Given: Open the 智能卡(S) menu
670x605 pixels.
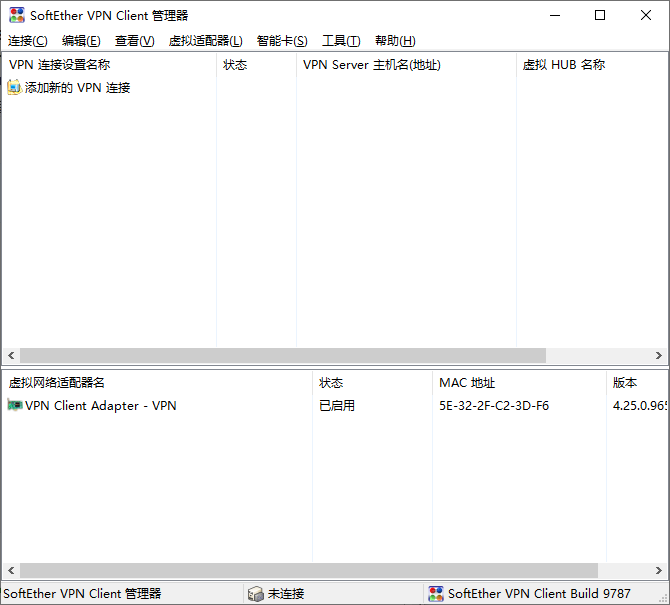Looking at the screenshot, I should [282, 41].
